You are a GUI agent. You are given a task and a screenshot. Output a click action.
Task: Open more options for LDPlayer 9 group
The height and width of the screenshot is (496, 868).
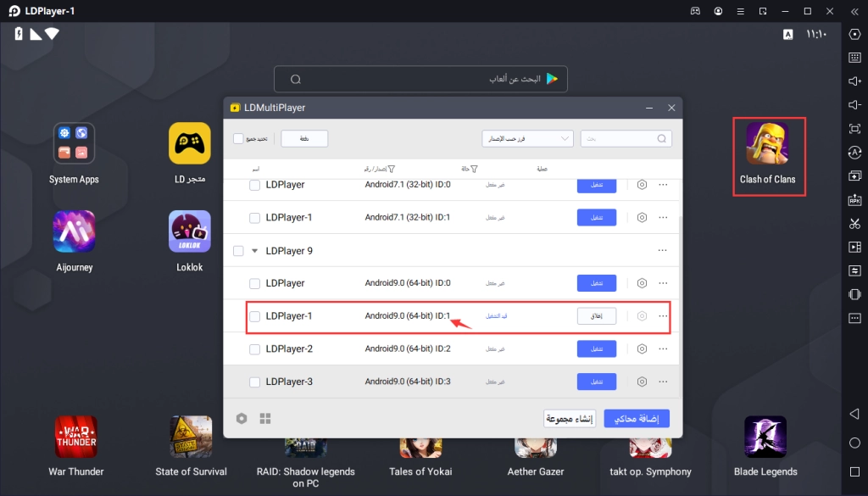(x=663, y=250)
